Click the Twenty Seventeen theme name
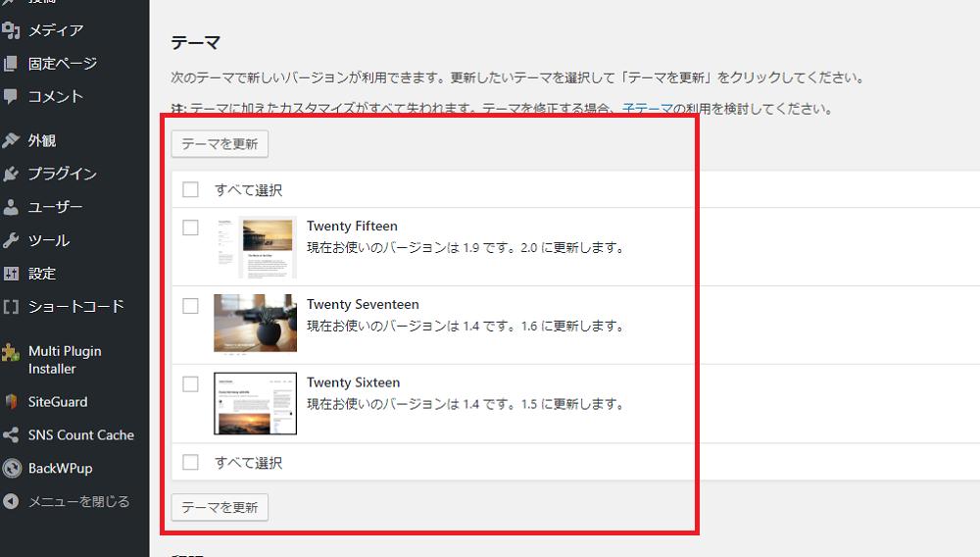 coord(363,304)
